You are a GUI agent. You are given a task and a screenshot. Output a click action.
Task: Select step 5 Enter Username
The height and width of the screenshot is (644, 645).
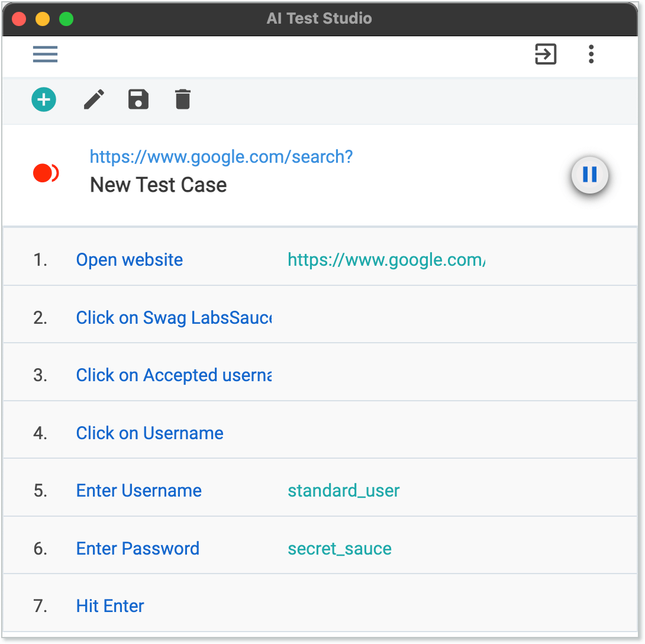pyautogui.click(x=138, y=490)
